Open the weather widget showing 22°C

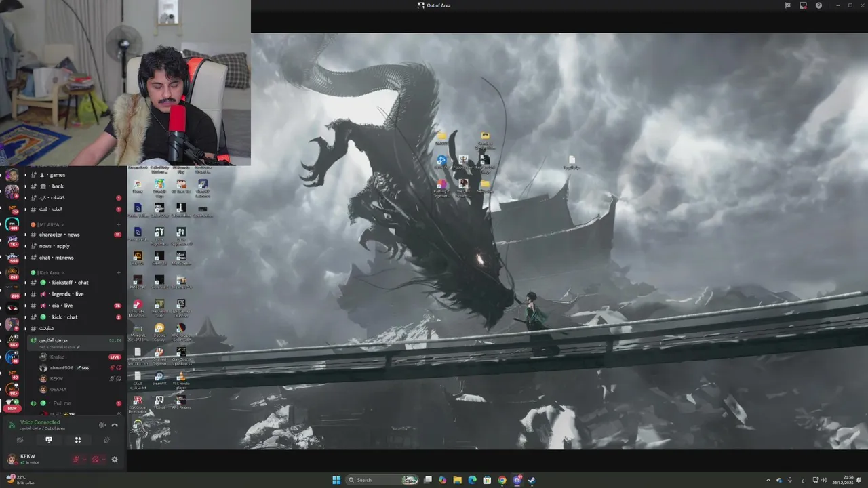point(20,480)
